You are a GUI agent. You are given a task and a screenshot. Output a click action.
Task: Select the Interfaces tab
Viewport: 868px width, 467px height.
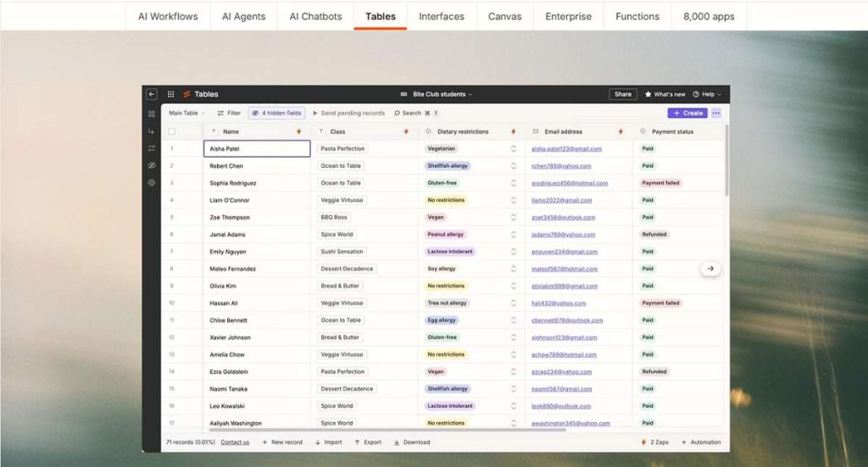[x=441, y=17]
